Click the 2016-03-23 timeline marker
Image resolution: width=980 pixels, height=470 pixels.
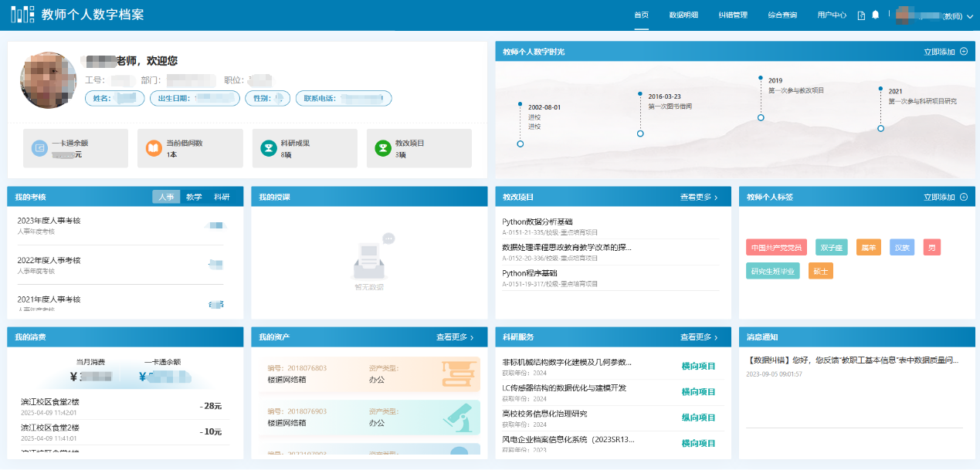point(640,134)
